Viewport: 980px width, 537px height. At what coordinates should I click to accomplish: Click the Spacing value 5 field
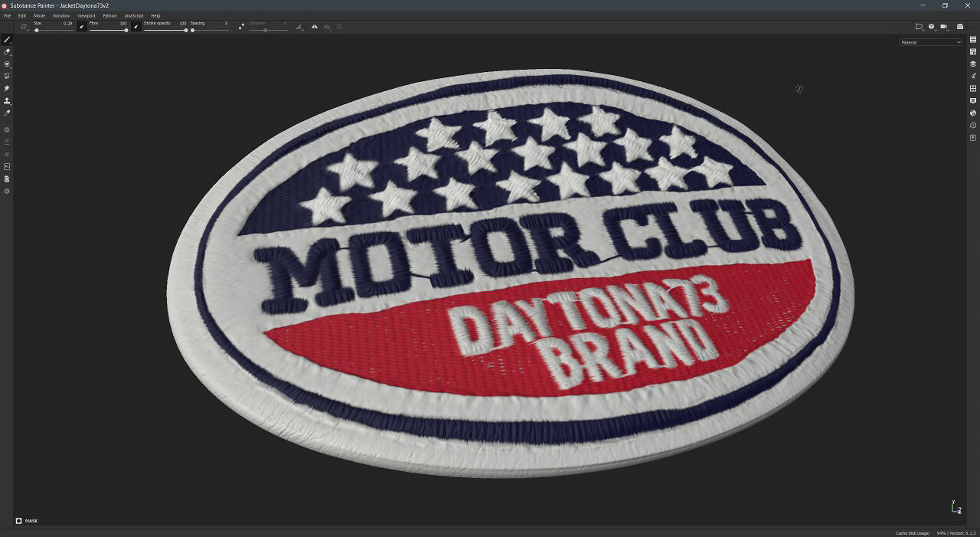tap(226, 24)
